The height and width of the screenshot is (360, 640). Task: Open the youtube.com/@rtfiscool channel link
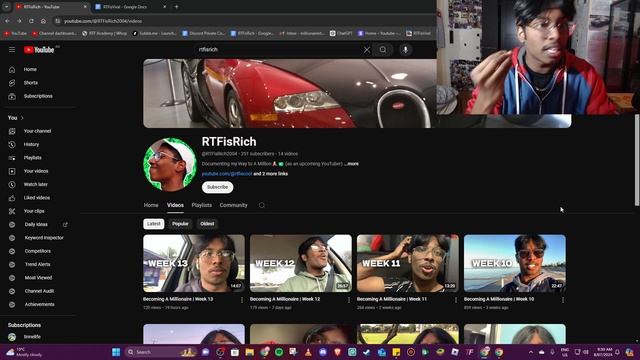coord(227,174)
